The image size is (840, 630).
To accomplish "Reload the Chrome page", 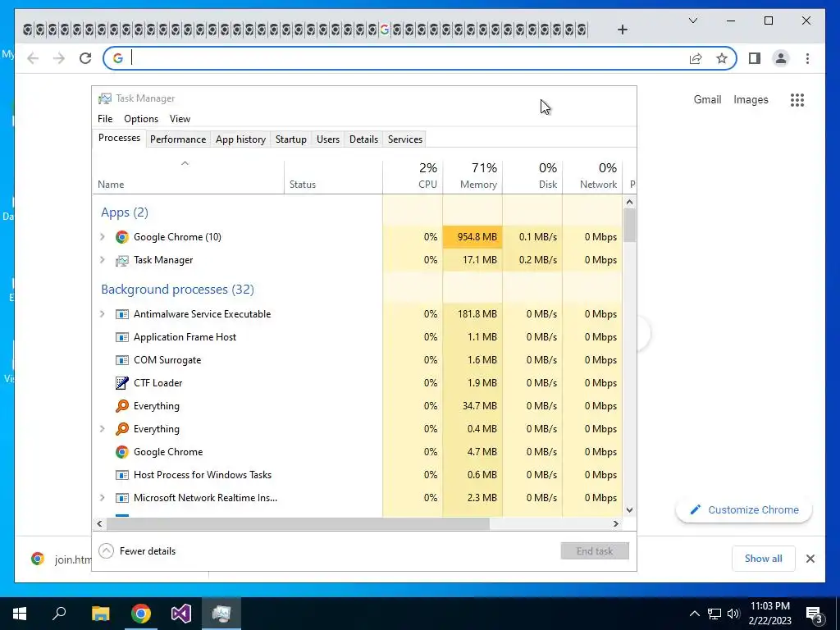I will (85, 58).
